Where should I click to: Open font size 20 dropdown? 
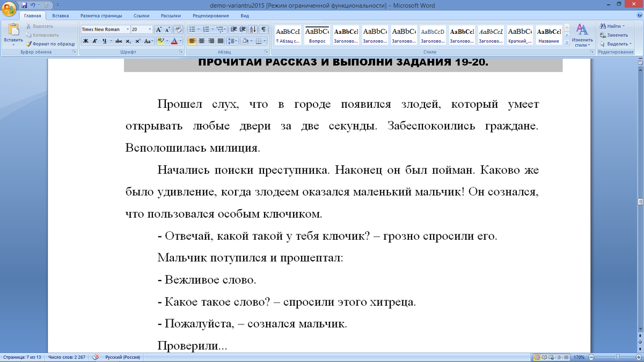click(150, 29)
